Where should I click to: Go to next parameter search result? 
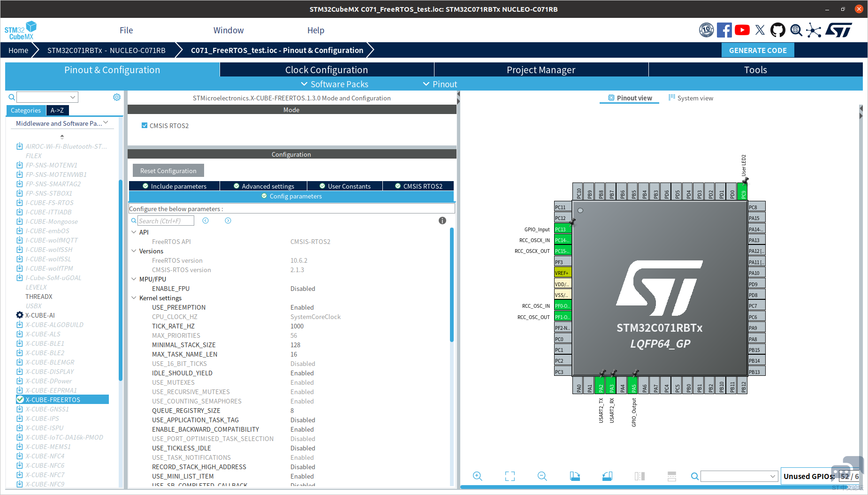coord(228,221)
